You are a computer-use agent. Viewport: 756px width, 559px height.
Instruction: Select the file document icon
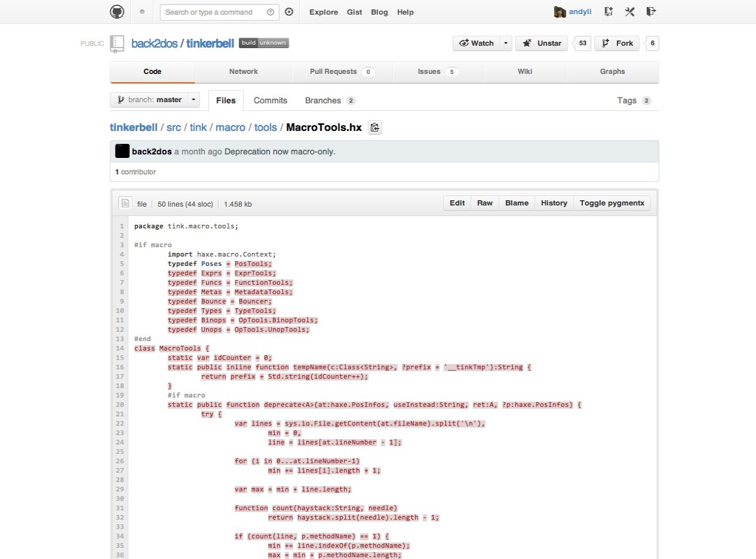[x=125, y=203]
